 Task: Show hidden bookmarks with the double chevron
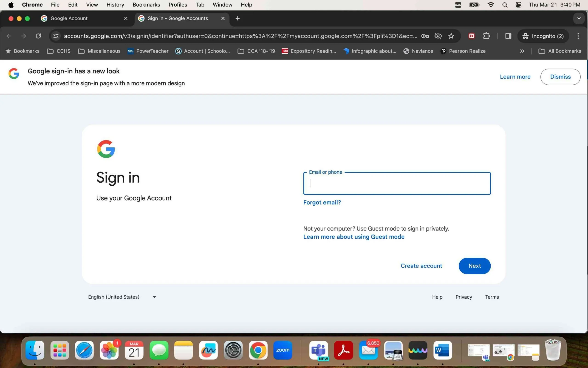tap(522, 51)
